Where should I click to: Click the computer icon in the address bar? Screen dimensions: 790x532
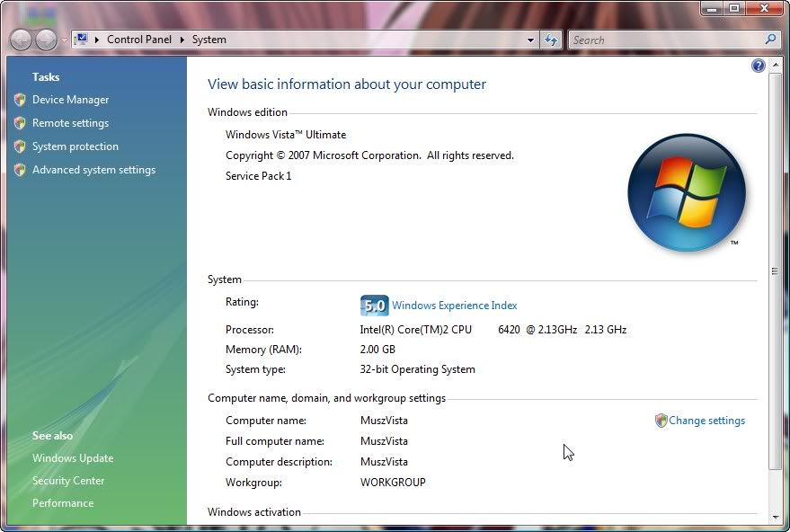point(81,40)
